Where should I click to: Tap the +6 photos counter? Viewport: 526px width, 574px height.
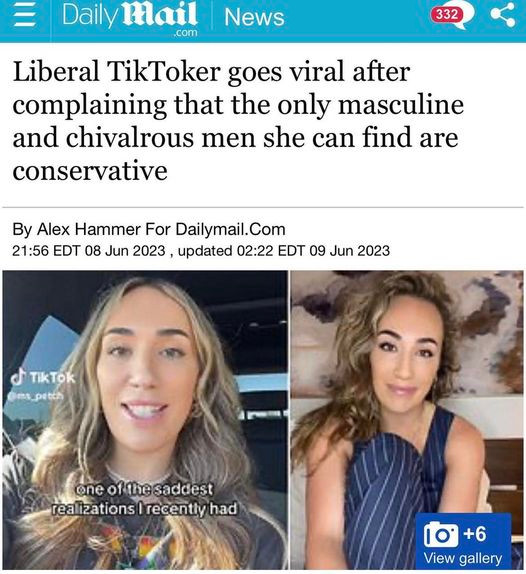tap(475, 534)
